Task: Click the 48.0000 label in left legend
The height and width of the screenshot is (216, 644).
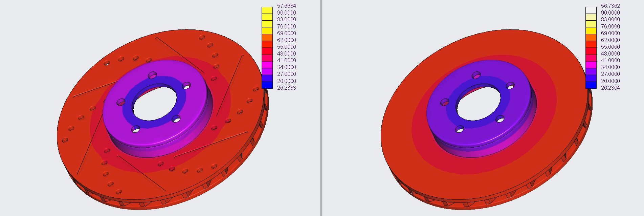Action: [286, 53]
